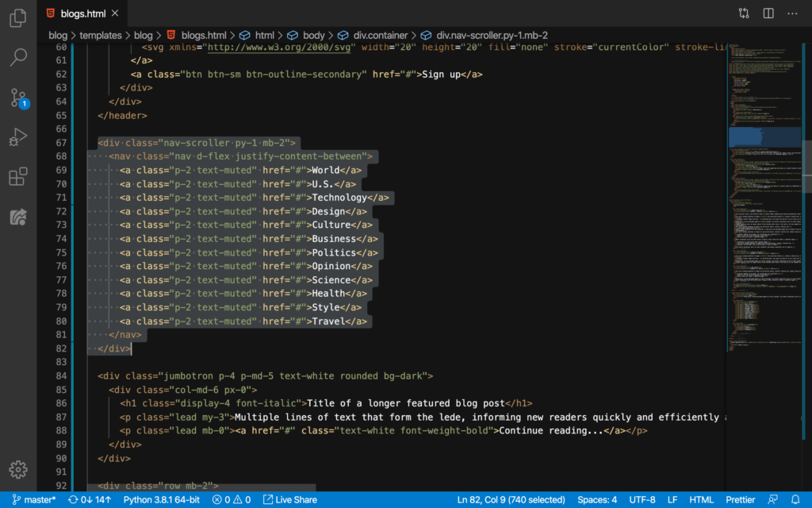This screenshot has width=812, height=508.
Task: Click the closing </nav> tag on line 81
Action: tap(124, 335)
